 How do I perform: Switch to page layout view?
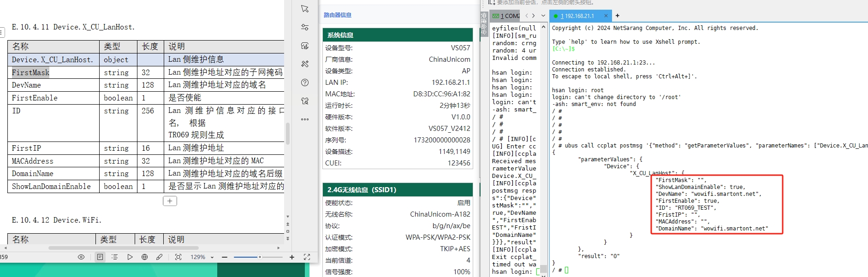click(100, 257)
